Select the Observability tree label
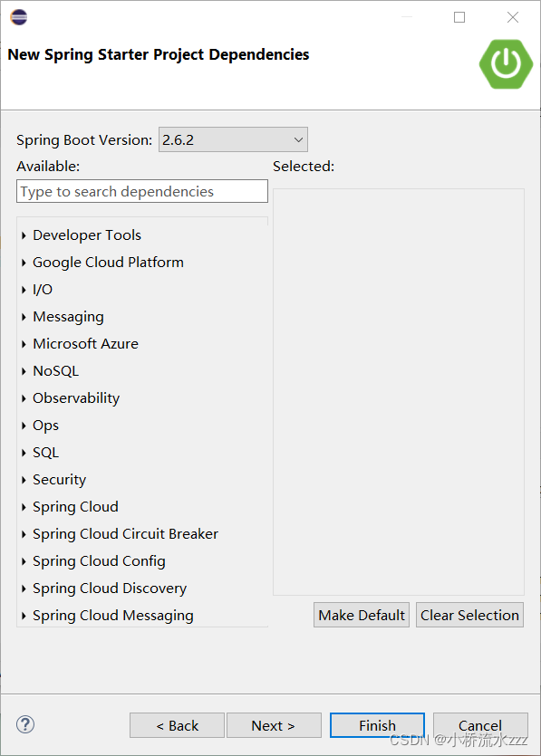The image size is (541, 756). point(76,398)
